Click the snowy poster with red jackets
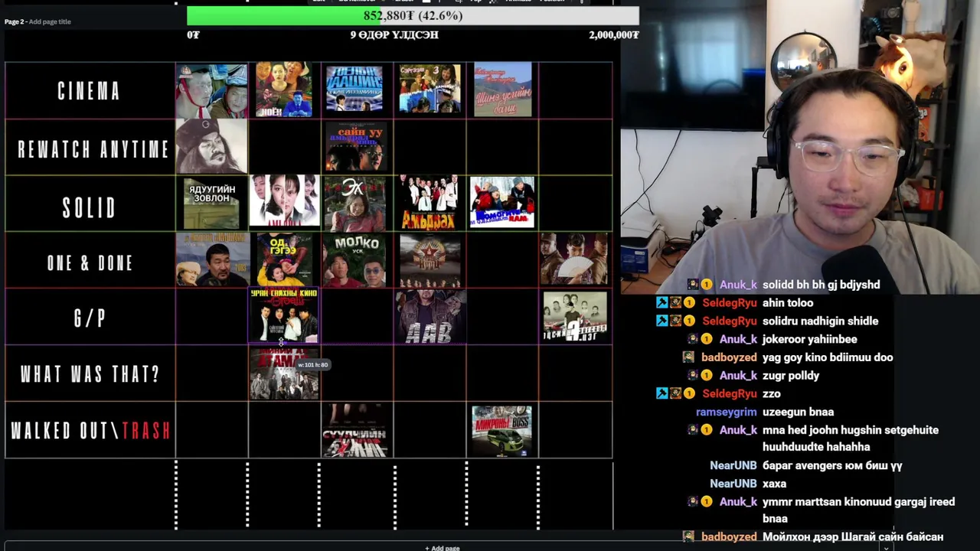Viewport: 980px width, 551px height. [502, 202]
